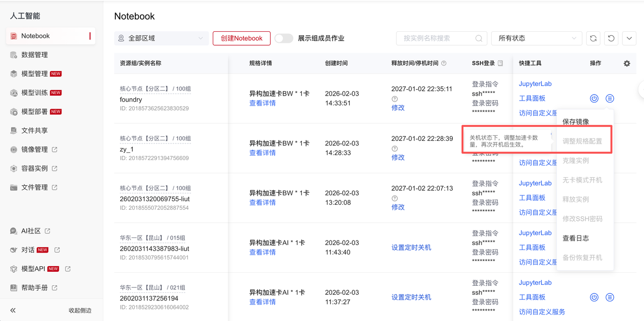
Task: Open the table column settings gear
Action: pos(626,63)
